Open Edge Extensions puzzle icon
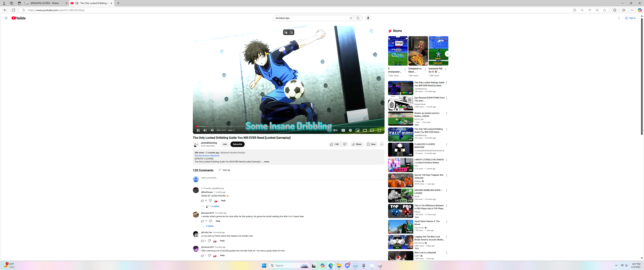Image resolution: width=644 pixels, height=270 pixels. 615,10
